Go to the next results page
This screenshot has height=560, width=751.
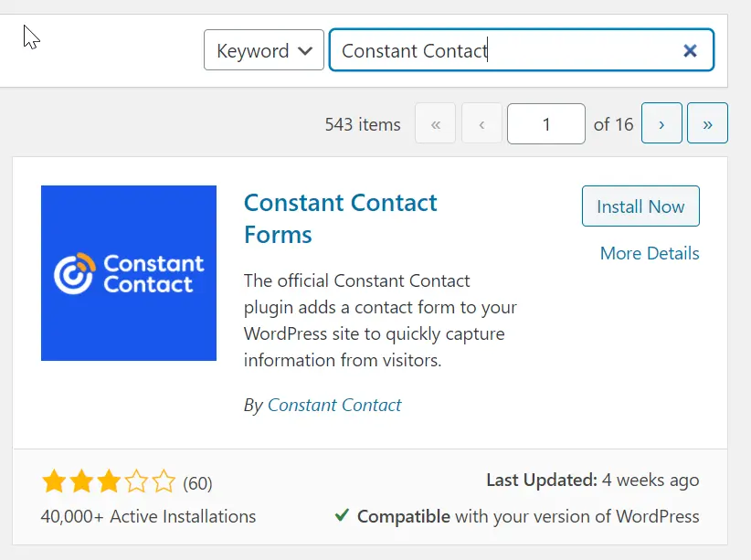[x=661, y=124]
